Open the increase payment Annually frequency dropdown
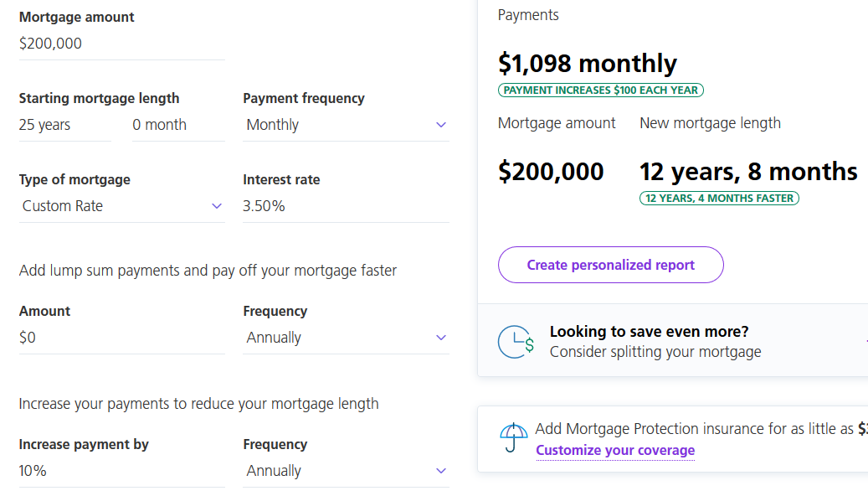The height and width of the screenshot is (496, 868). [x=346, y=472]
